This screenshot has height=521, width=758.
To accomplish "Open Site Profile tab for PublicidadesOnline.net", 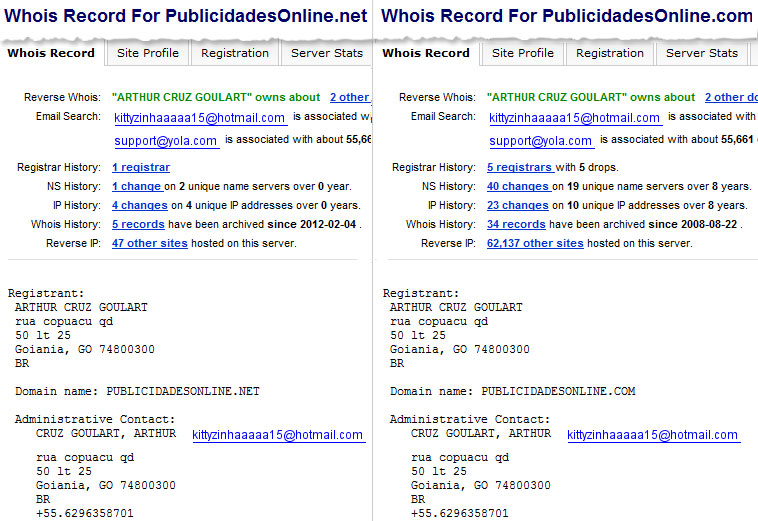I will [148, 53].
